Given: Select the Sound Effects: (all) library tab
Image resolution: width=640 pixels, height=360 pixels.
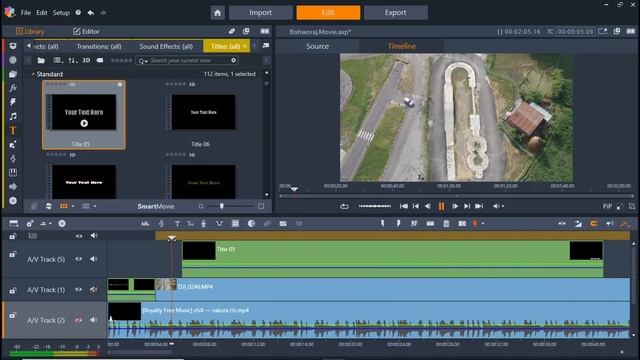Looking at the screenshot, I should coord(166,47).
